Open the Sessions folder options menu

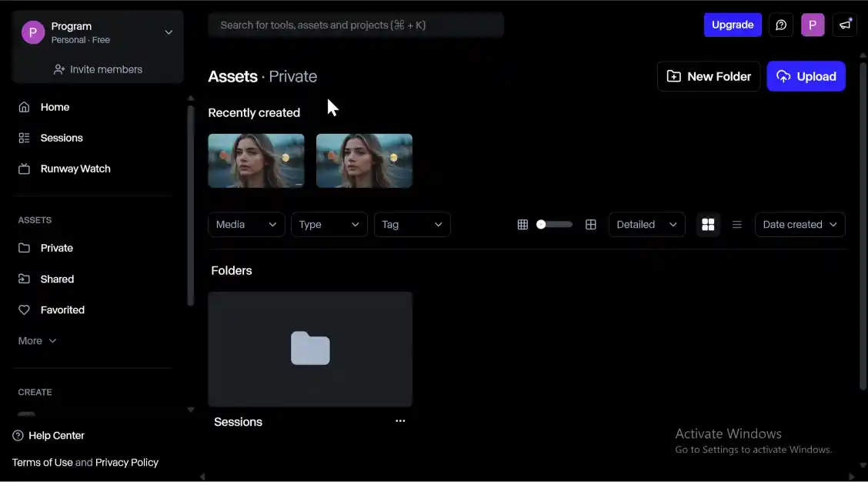400,421
